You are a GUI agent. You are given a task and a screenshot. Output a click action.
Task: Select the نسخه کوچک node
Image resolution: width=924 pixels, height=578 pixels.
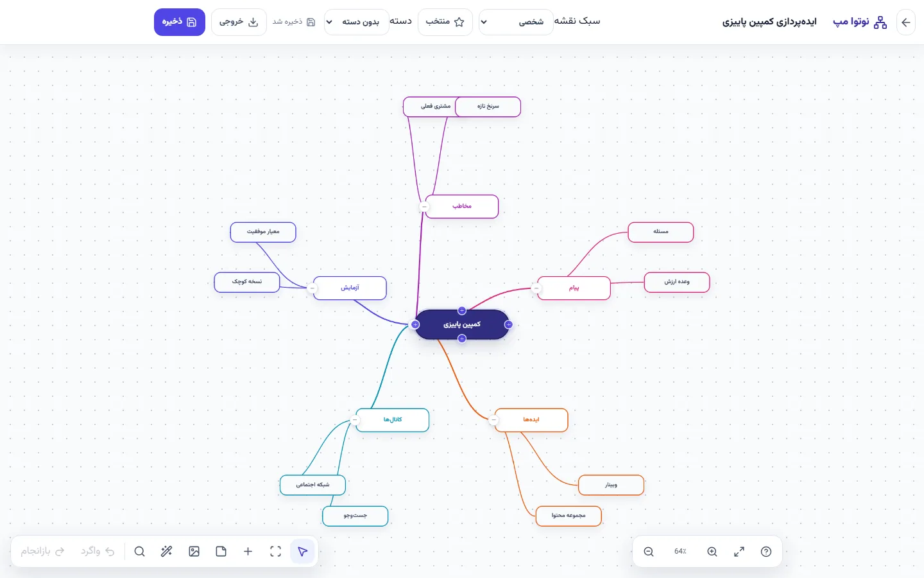tap(247, 282)
